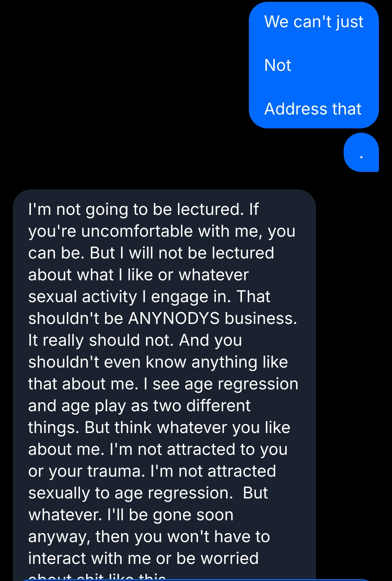Click the blue "We can't just" message bubble
This screenshot has height=581, width=392.
(x=314, y=22)
